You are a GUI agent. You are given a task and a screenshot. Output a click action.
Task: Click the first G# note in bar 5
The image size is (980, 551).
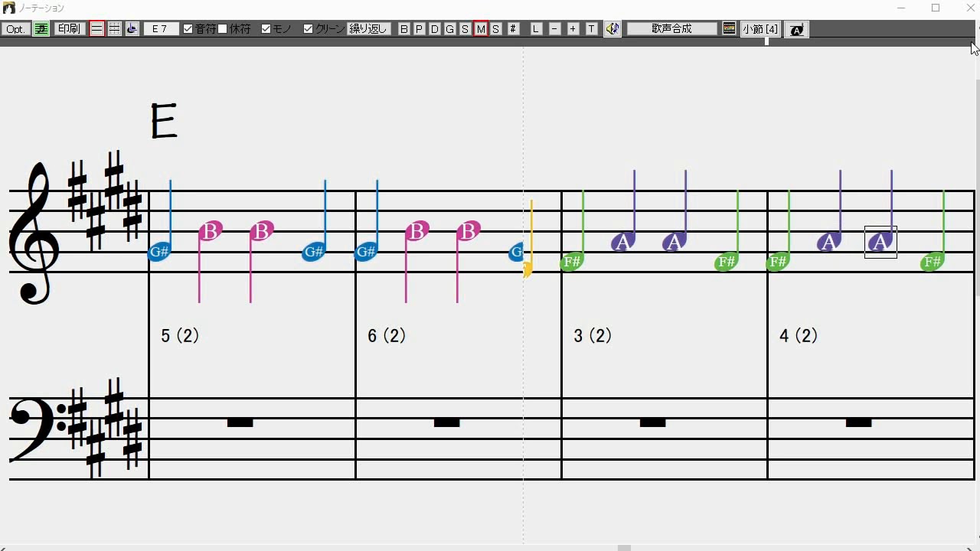[x=159, y=251]
